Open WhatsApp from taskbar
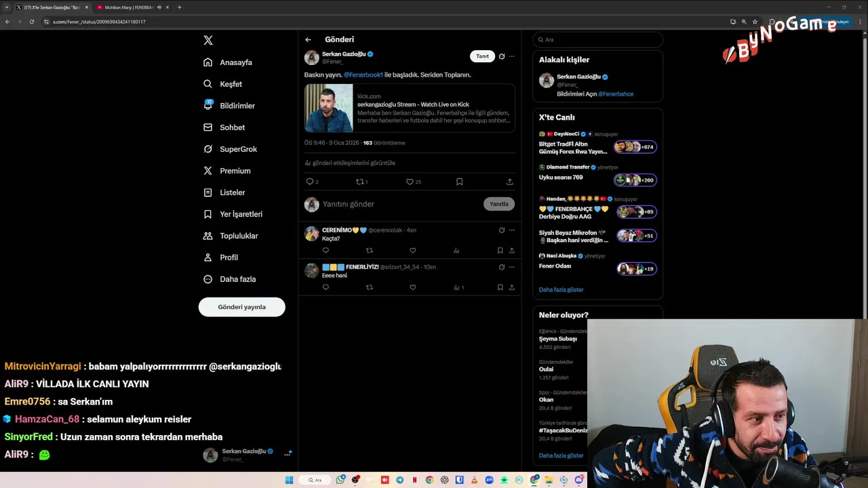Screen dimensions: 868x488 click(x=340, y=480)
